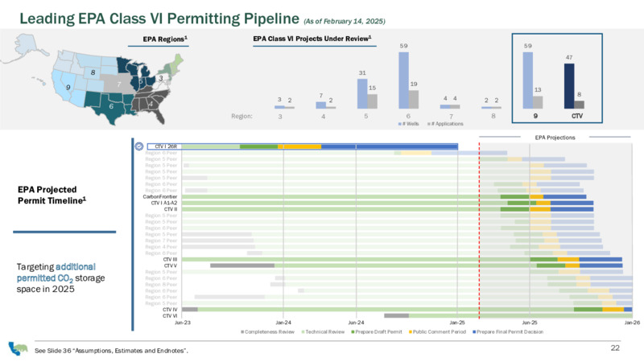The width and height of the screenshot is (644, 362).
Task: Click the Technical Review legend swatch
Action: point(303,331)
